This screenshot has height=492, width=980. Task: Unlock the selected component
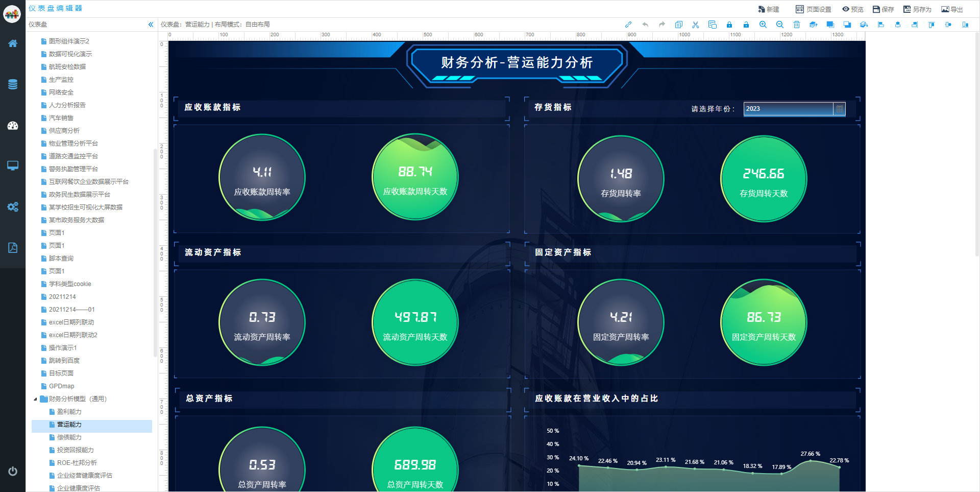point(746,25)
